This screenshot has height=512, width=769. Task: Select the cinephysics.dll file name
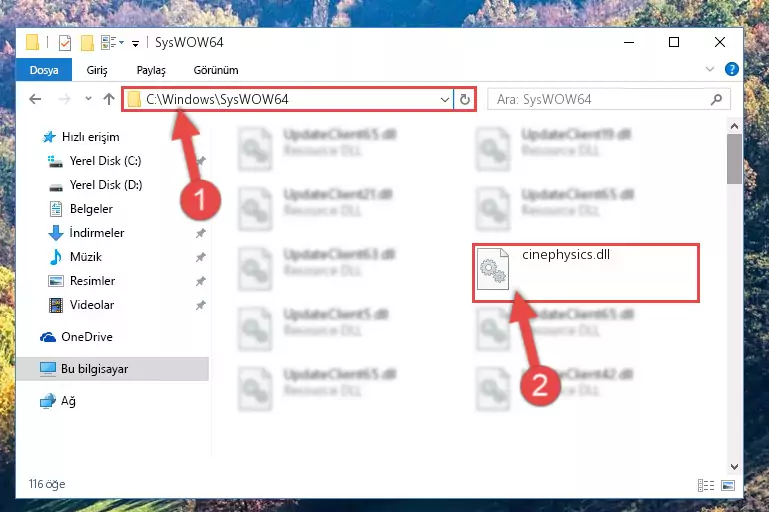(x=566, y=255)
